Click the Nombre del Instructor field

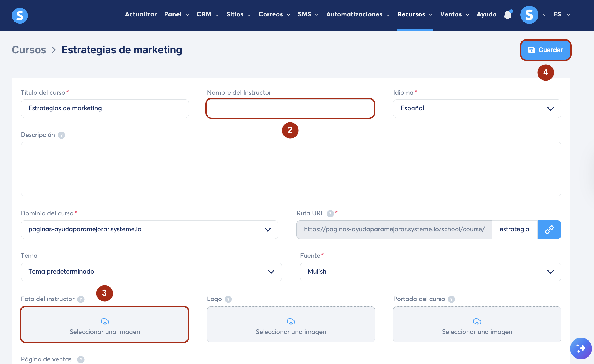(290, 108)
